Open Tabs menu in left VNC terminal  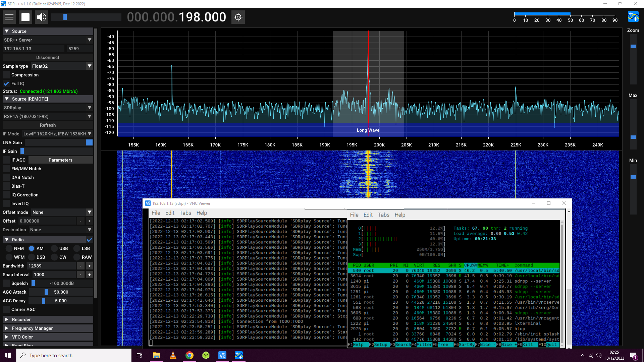(185, 213)
